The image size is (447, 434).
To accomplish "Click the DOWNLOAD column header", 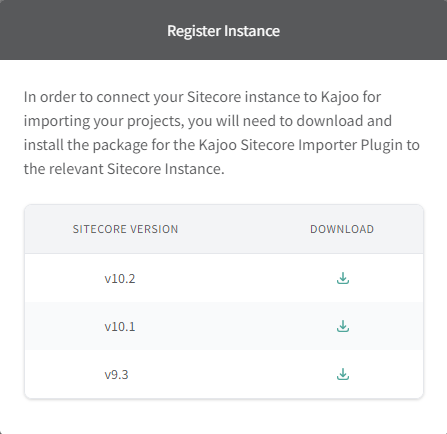I will pos(342,229).
